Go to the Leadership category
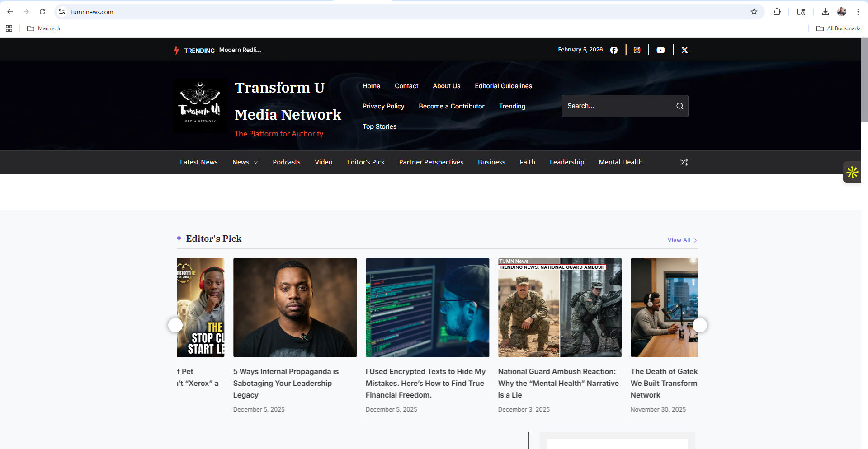The width and height of the screenshot is (868, 449). tap(567, 162)
